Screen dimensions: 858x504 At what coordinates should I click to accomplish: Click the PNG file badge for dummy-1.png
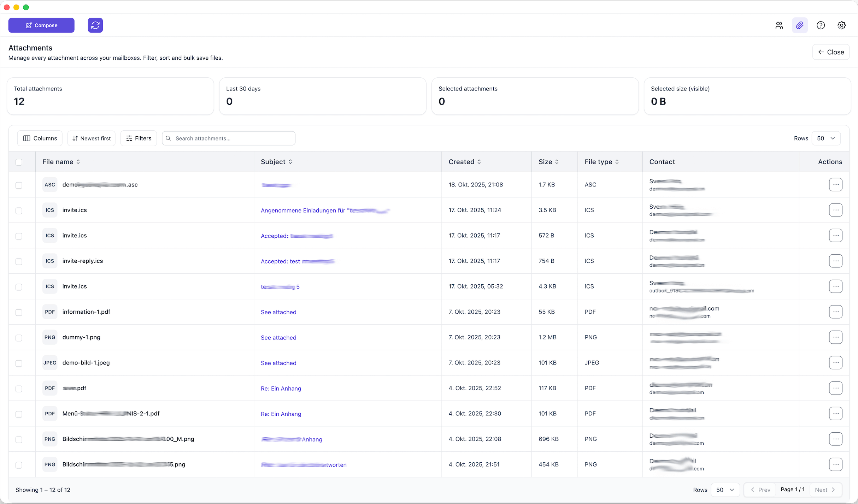[x=50, y=337]
